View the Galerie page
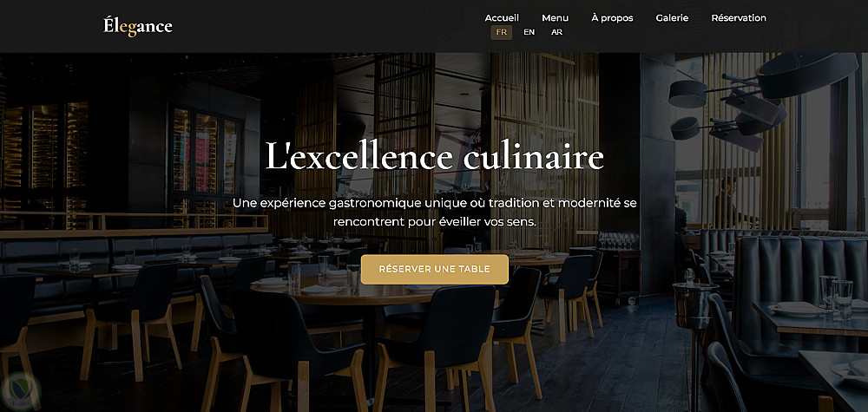 672,17
